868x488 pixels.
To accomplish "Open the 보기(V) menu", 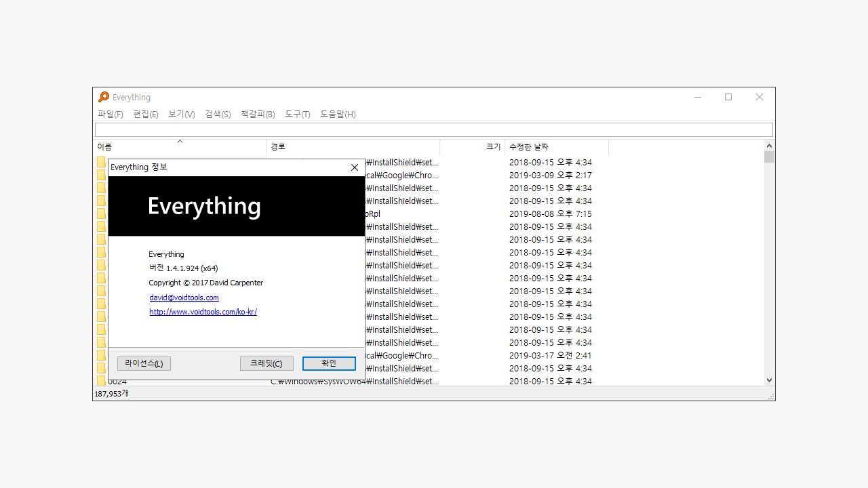I will click(x=182, y=114).
